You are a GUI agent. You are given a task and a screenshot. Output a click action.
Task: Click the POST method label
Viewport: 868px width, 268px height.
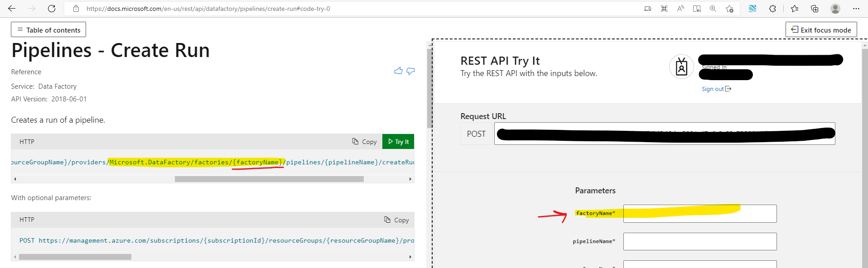tap(476, 134)
